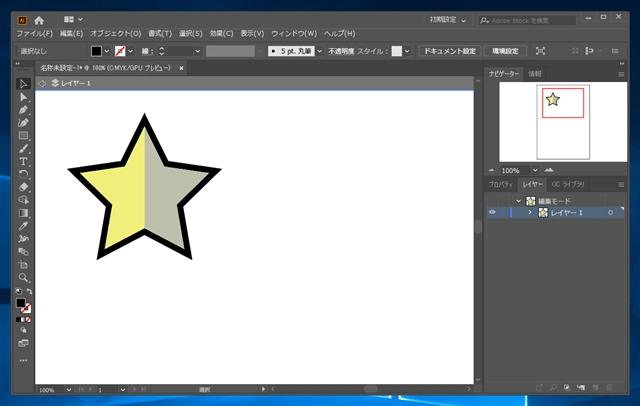
Task: Open the ウィンドウ(W) menu
Action: click(294, 33)
